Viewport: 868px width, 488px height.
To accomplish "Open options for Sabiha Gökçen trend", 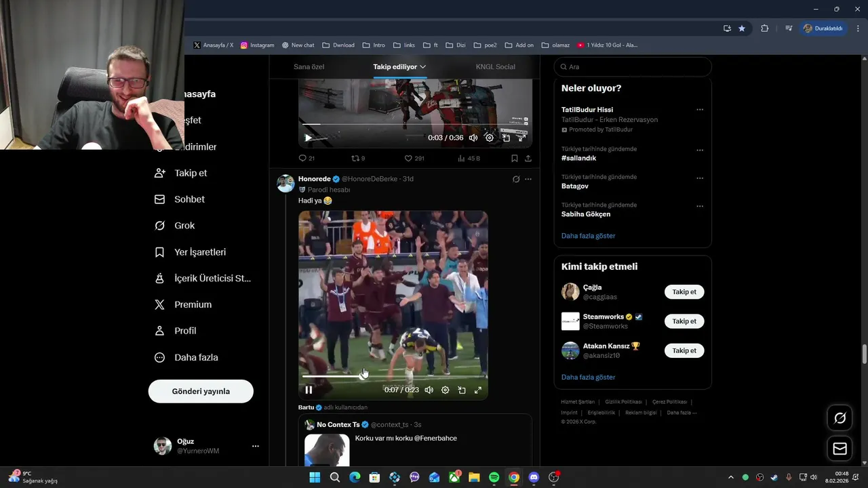I will (700, 206).
